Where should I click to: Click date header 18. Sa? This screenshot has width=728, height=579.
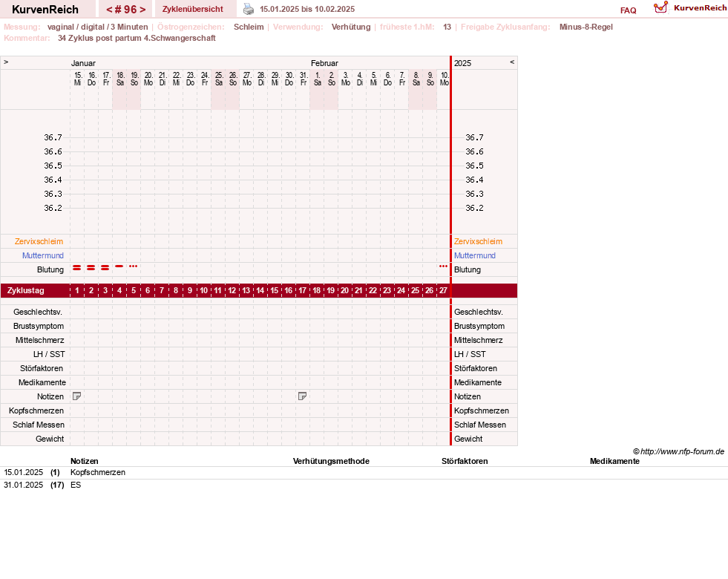(120, 79)
